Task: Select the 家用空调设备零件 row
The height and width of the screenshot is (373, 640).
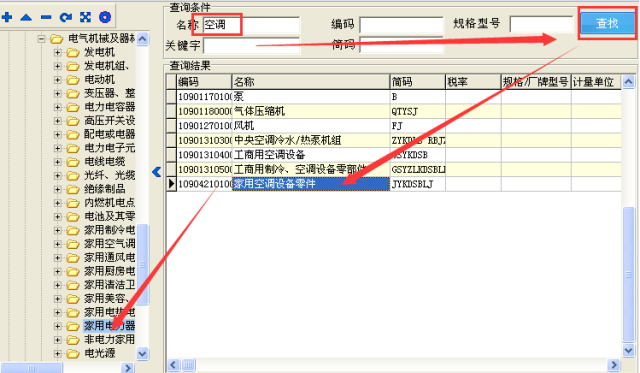Action: (394, 184)
